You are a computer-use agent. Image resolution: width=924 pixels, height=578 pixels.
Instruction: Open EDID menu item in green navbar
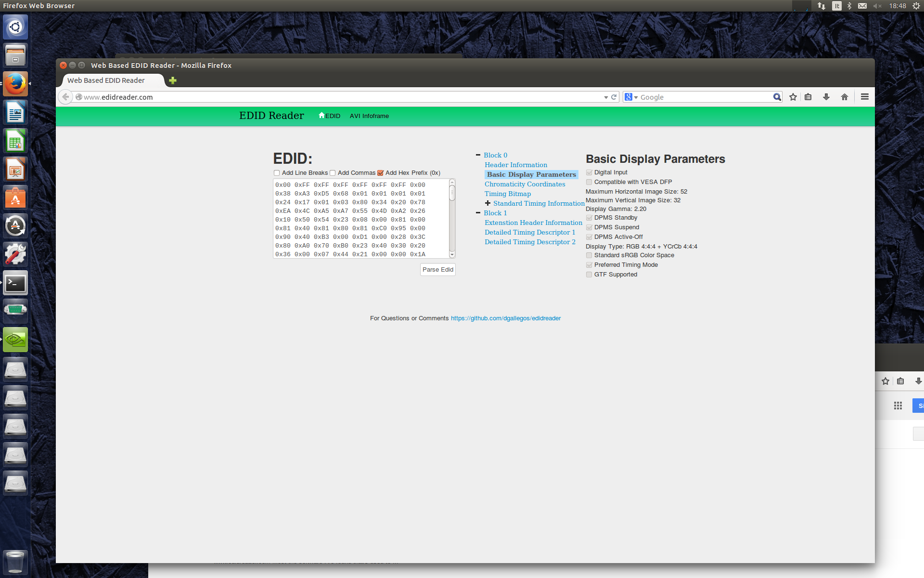330,116
